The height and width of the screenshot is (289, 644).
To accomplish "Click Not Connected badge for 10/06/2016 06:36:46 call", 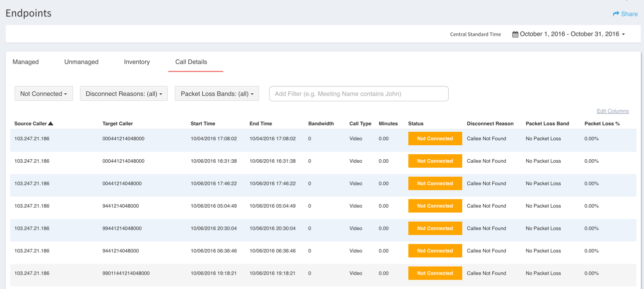I will click(435, 251).
